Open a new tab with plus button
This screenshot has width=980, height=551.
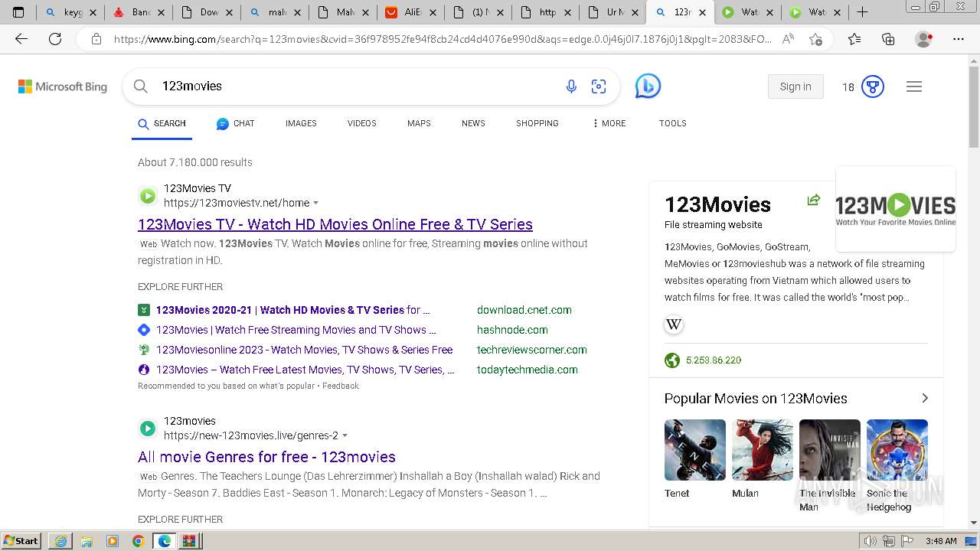(x=862, y=12)
